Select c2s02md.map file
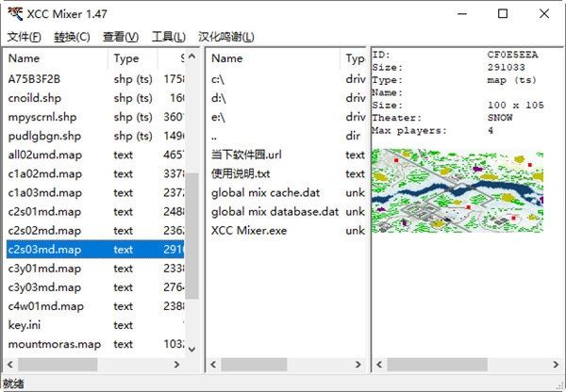The height and width of the screenshot is (392, 566). 95,231
